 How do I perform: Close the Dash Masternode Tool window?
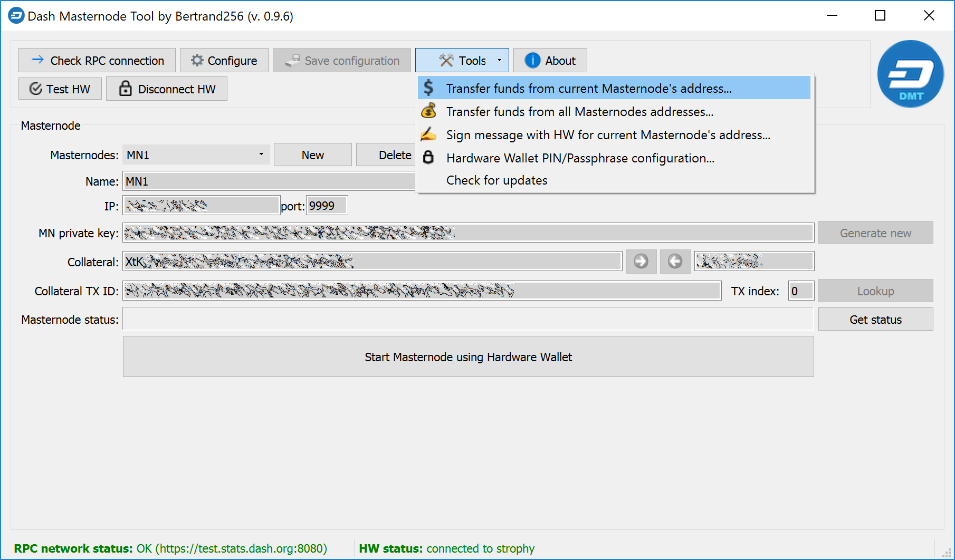pyautogui.click(x=929, y=16)
